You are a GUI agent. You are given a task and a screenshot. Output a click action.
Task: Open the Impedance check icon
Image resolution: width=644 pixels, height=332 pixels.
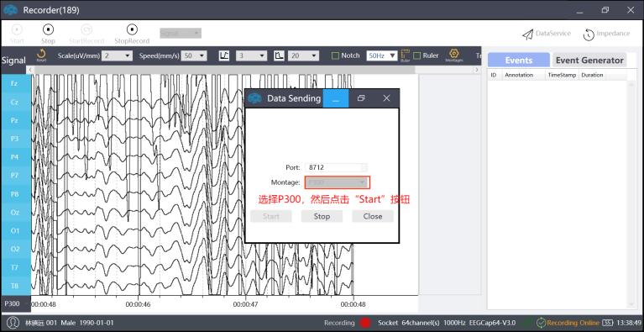(x=589, y=34)
